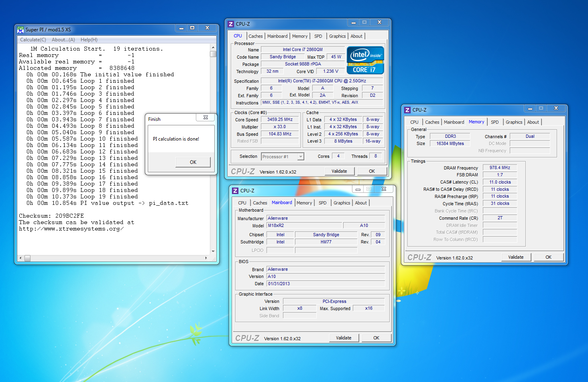Click the Bus Speed value 104.83 MHz
Viewport: 588px width, 382px height.
[x=280, y=134]
